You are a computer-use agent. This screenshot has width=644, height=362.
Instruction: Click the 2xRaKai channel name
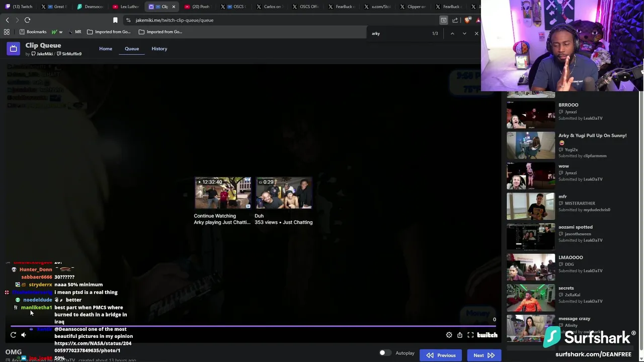(x=572, y=295)
